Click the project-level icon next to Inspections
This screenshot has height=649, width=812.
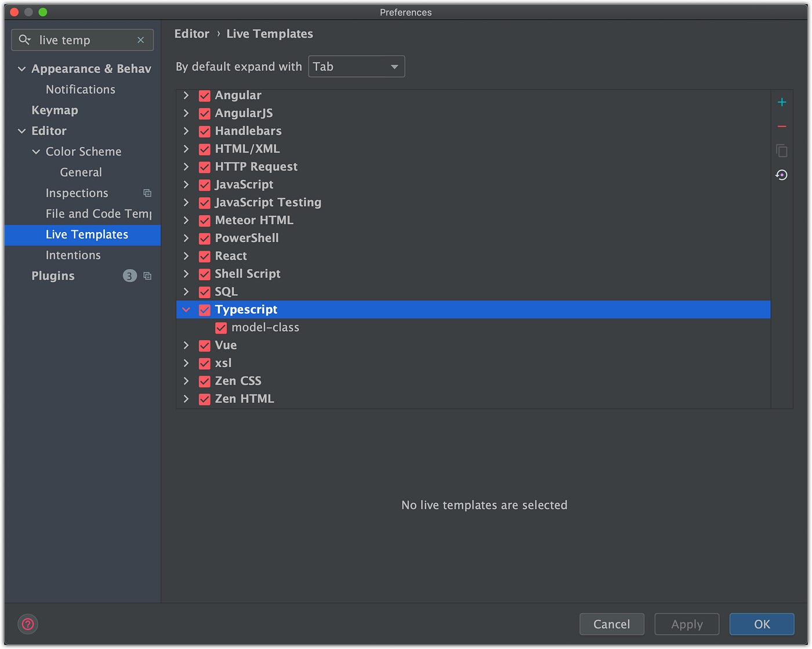pos(147,193)
